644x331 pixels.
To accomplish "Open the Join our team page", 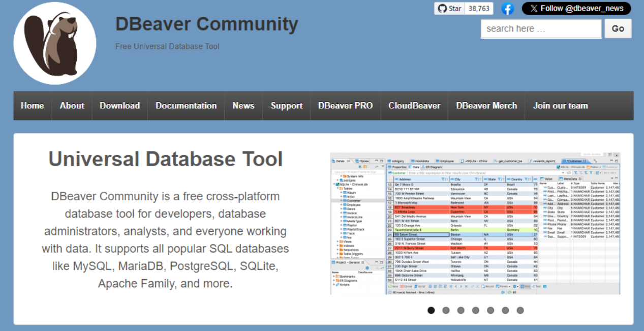I will click(x=560, y=106).
